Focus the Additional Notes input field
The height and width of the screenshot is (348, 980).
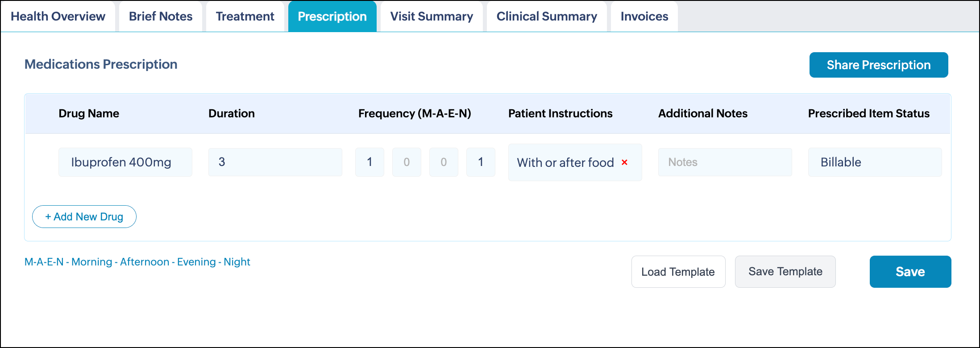[725, 162]
